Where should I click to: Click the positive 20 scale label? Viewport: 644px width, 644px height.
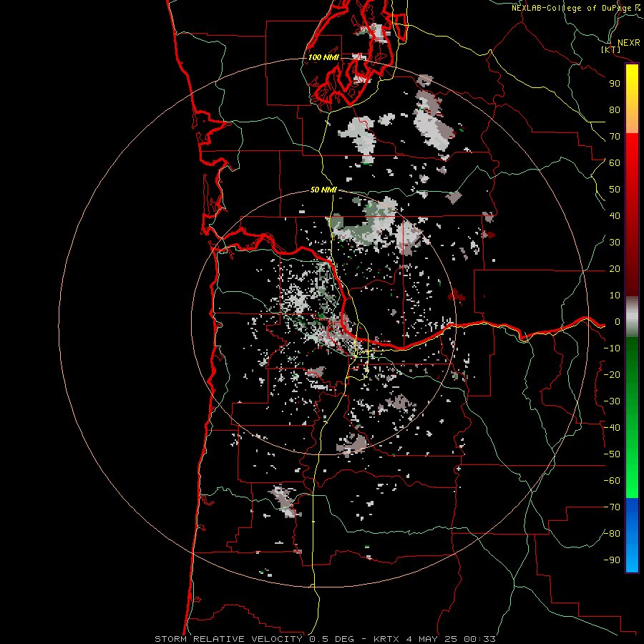(x=615, y=268)
